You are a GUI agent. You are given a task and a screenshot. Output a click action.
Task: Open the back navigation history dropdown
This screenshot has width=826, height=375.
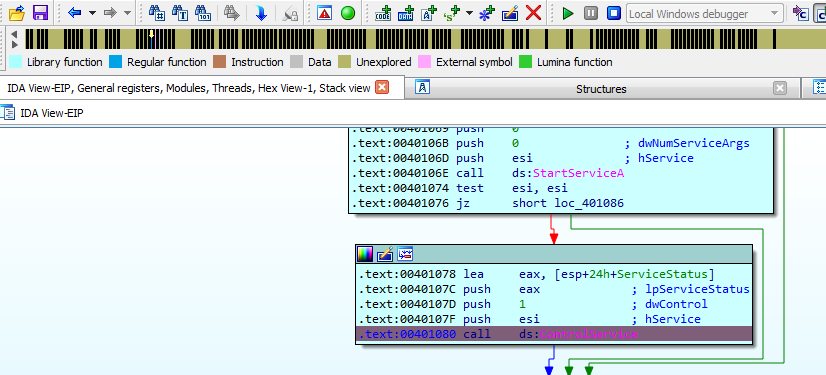tap(92, 13)
